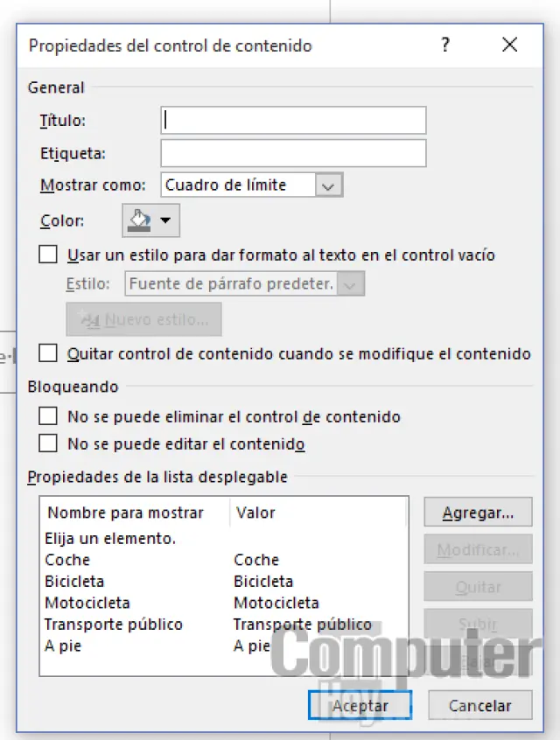
Task: Open the Estilo dropdown list
Action: tap(351, 284)
